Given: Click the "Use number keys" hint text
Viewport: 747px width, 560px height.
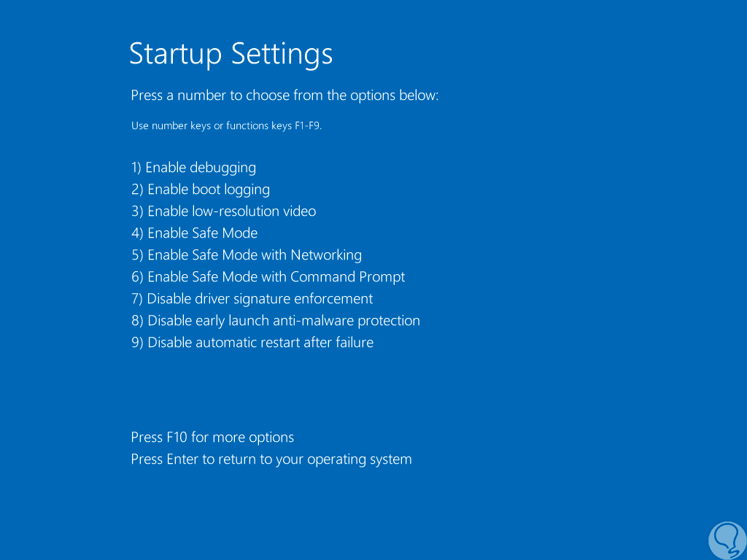Looking at the screenshot, I should coord(171,125).
